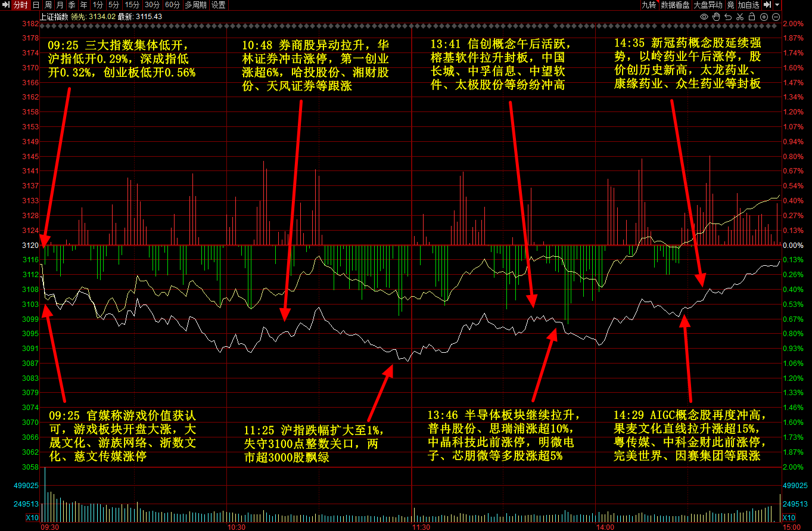Click the eye icon in chart toolbar
The width and height of the screenshot is (812, 531).
click(705, 17)
